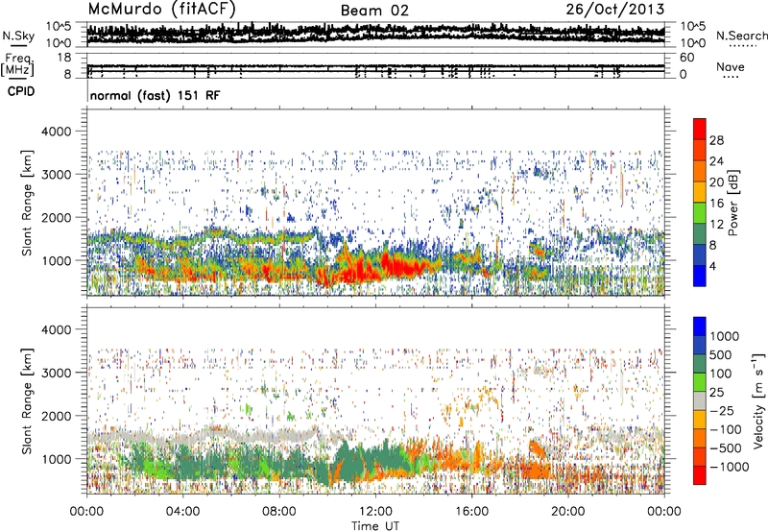Image resolution: width=768 pixels, height=532 pixels.
Task: Click the Velocity [m s⁻¹] colorbar title
Action: click(x=758, y=400)
